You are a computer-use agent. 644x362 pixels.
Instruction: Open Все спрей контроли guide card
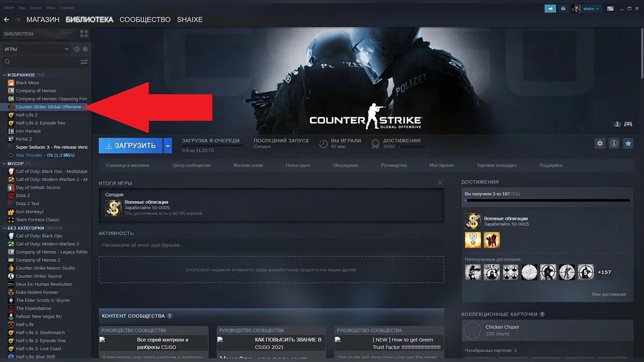[x=153, y=342]
